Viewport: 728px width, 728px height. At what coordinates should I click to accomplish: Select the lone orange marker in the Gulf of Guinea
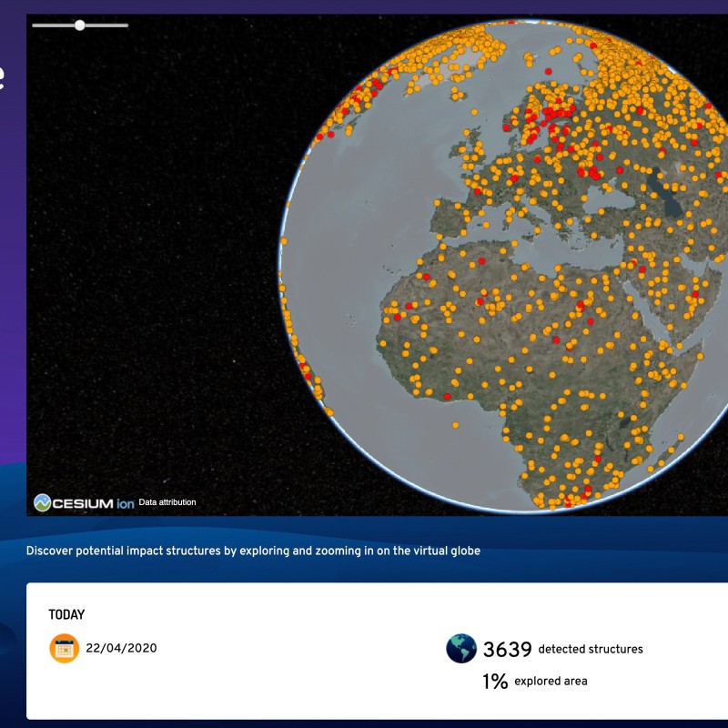[x=457, y=423]
